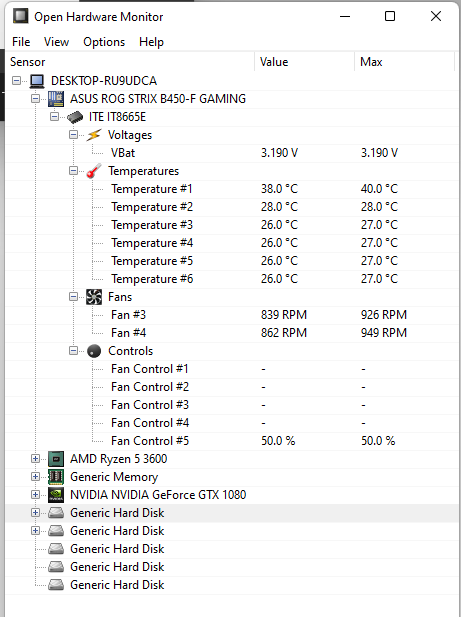Image resolution: width=461 pixels, height=617 pixels.
Task: Select the Temperature #2 row
Action: coord(230,207)
